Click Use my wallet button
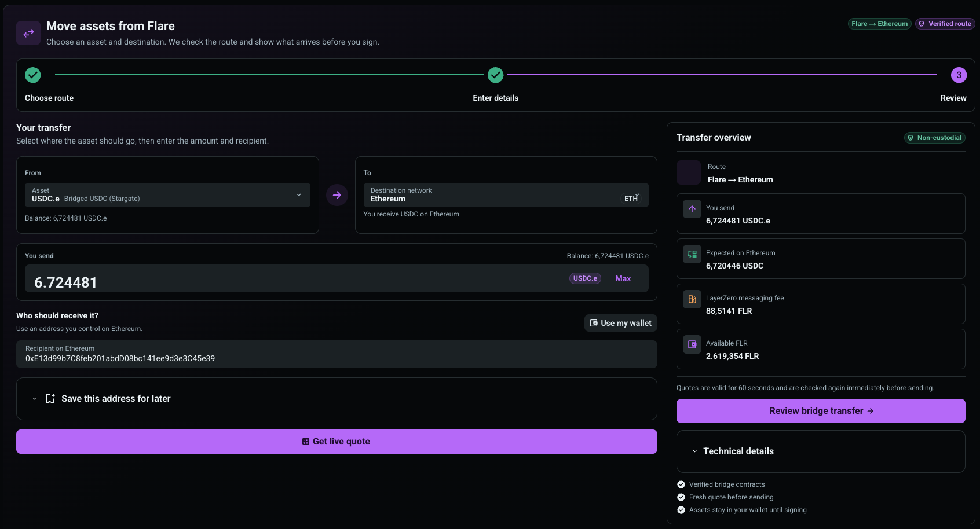Screen dimensions: 980x529 point(620,323)
